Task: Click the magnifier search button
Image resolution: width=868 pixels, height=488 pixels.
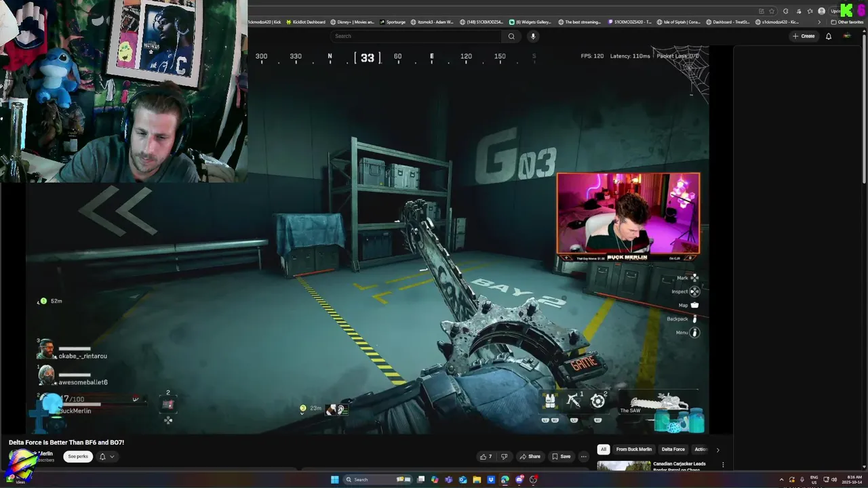Action: pyautogui.click(x=511, y=36)
